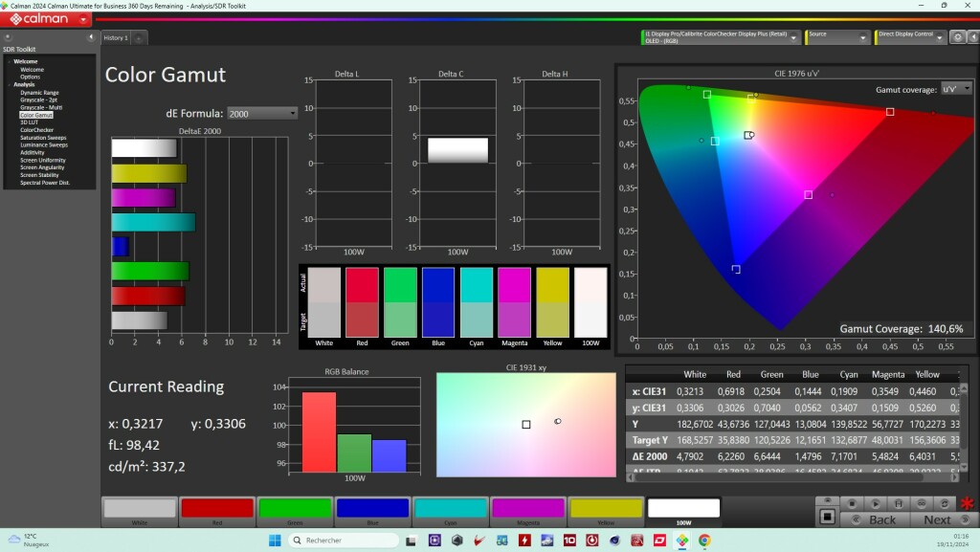The image size is (980, 552).
Task: Open the red lightning bolt taskbar app
Action: pos(524,541)
